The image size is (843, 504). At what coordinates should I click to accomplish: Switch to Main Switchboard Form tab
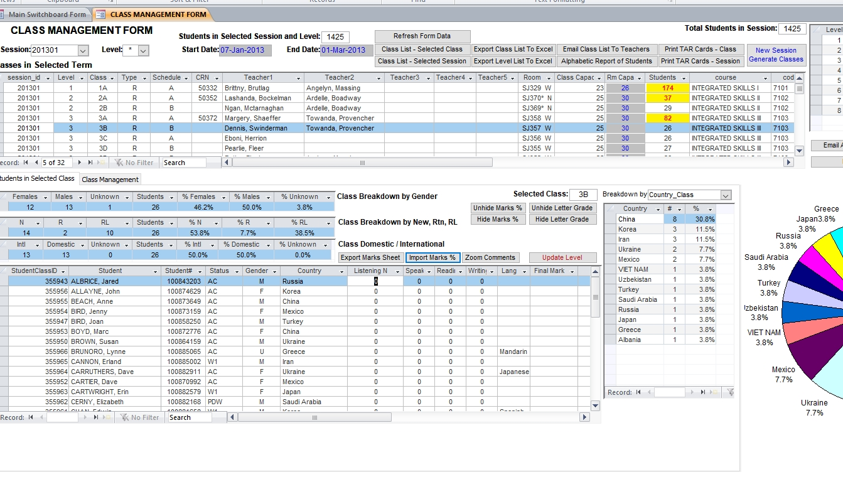[46, 14]
